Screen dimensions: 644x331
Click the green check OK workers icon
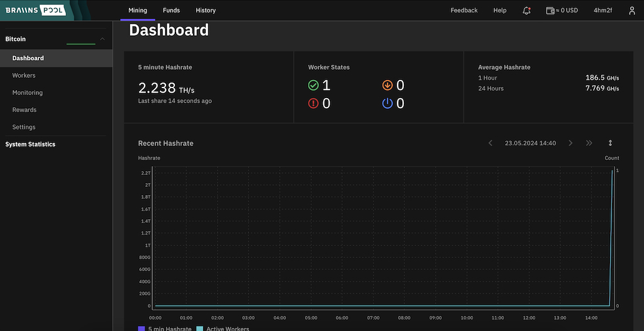(313, 86)
